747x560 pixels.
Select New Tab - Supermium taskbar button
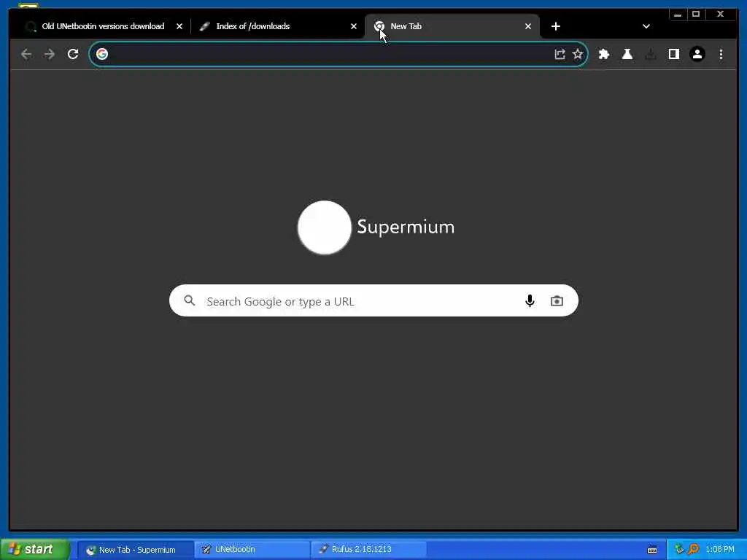coord(136,550)
